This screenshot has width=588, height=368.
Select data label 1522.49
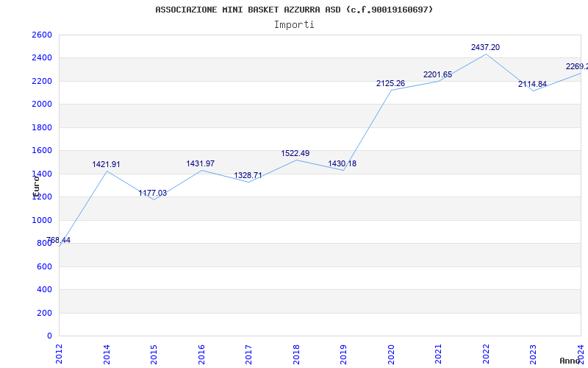tap(295, 153)
